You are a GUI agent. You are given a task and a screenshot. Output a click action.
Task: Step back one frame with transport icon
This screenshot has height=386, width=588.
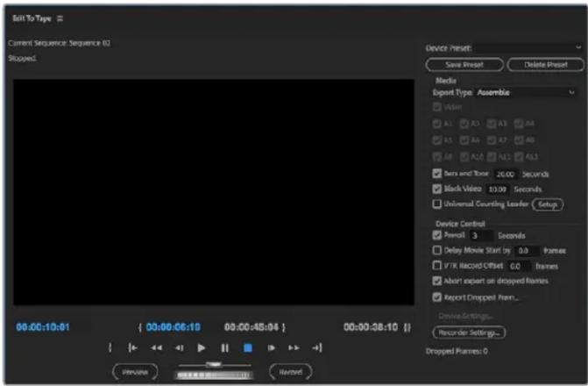pyautogui.click(x=180, y=348)
